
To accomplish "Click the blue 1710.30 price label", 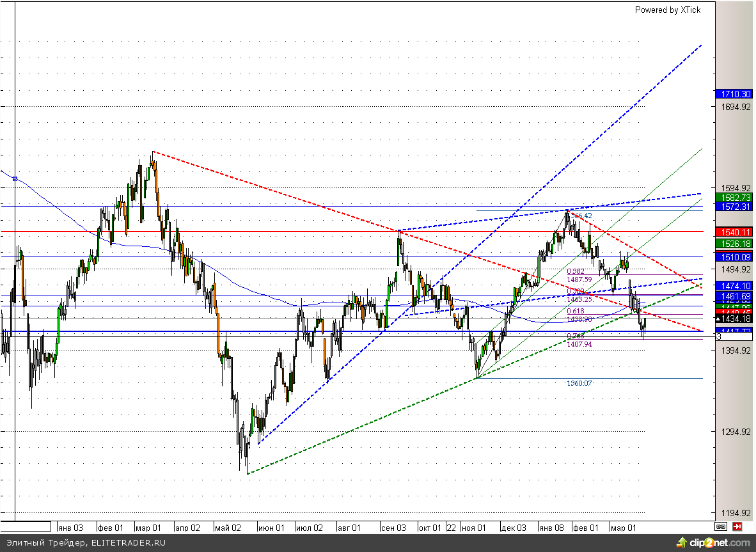I will (x=734, y=93).
